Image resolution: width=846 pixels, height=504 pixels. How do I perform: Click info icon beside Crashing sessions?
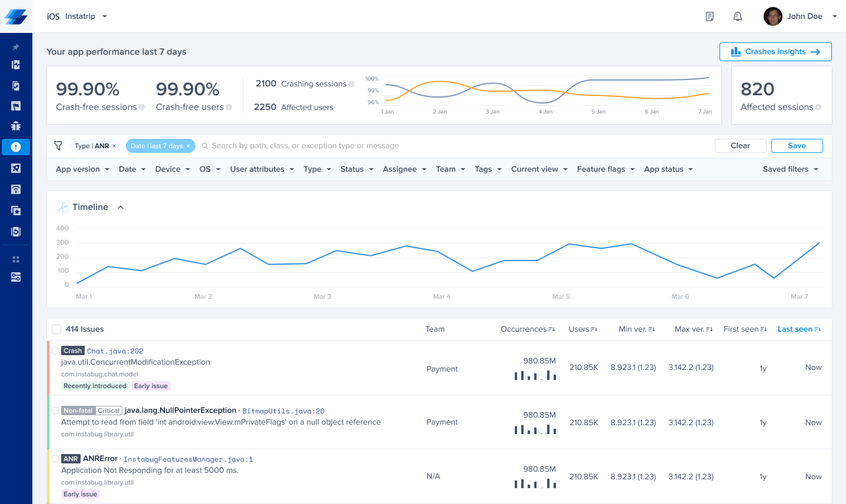tap(351, 84)
